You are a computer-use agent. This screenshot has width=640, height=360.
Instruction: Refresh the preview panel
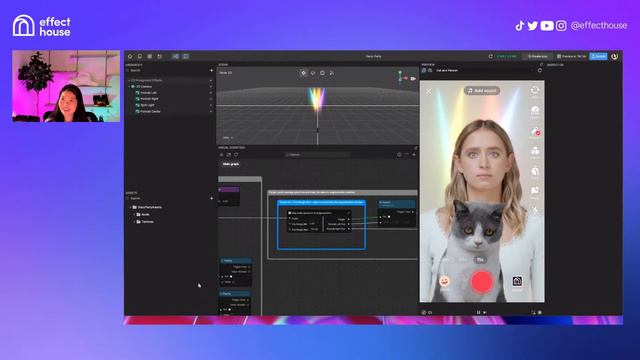(x=540, y=71)
